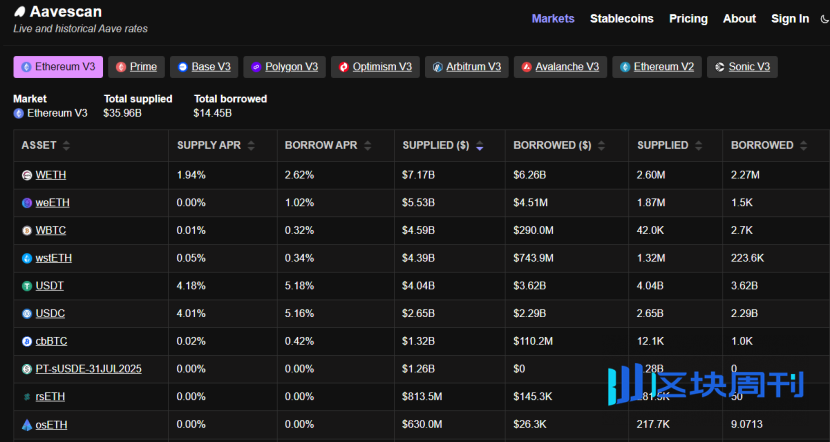Switch to the Arbitrum V3 market tab

click(466, 67)
